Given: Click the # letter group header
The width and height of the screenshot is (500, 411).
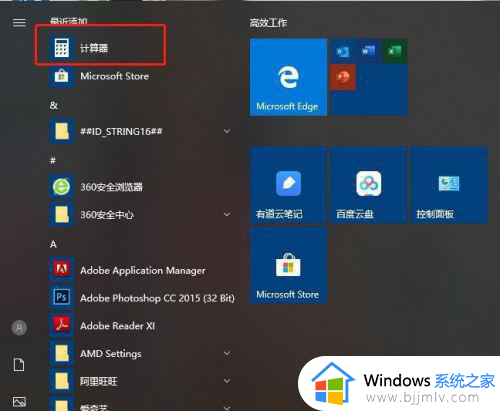Looking at the screenshot, I should (x=53, y=161).
